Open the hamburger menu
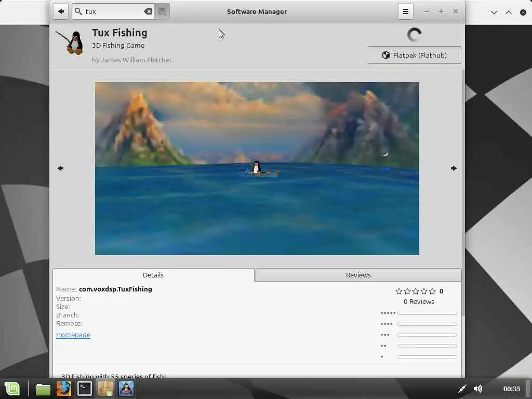 pos(405,11)
